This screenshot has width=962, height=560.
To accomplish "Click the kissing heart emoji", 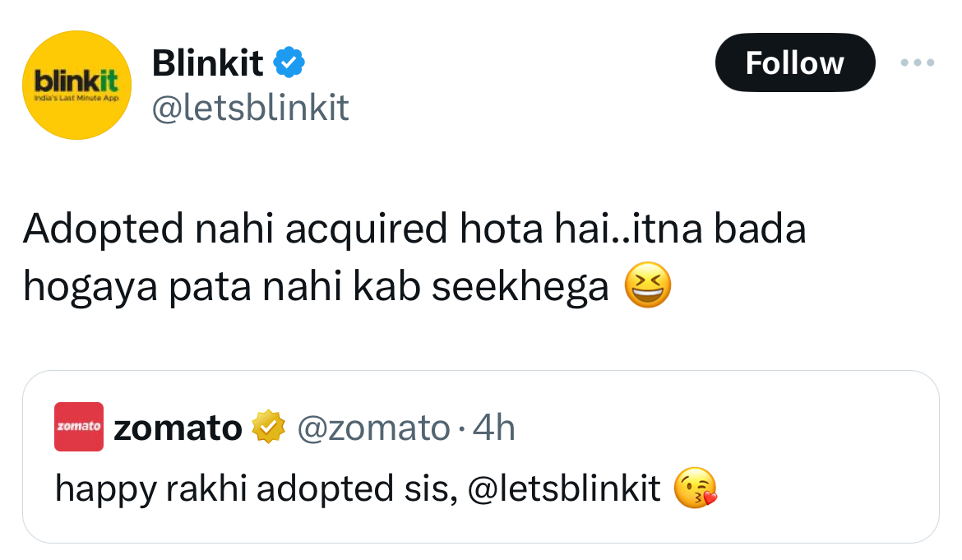I will click(695, 488).
